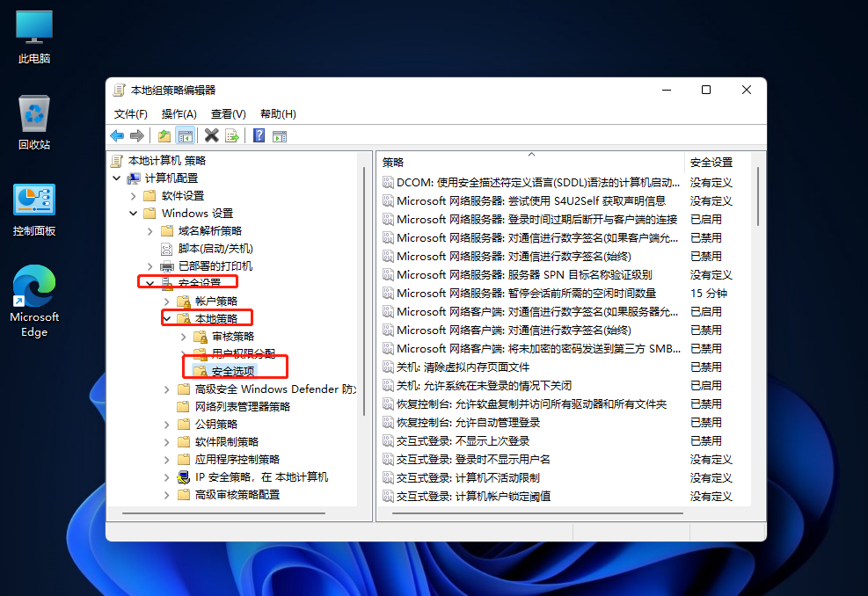This screenshot has width=868, height=596.
Task: Select Microsoft 网络服务器: 服务器 SPN 目标名称验证级别
Action: (x=524, y=274)
